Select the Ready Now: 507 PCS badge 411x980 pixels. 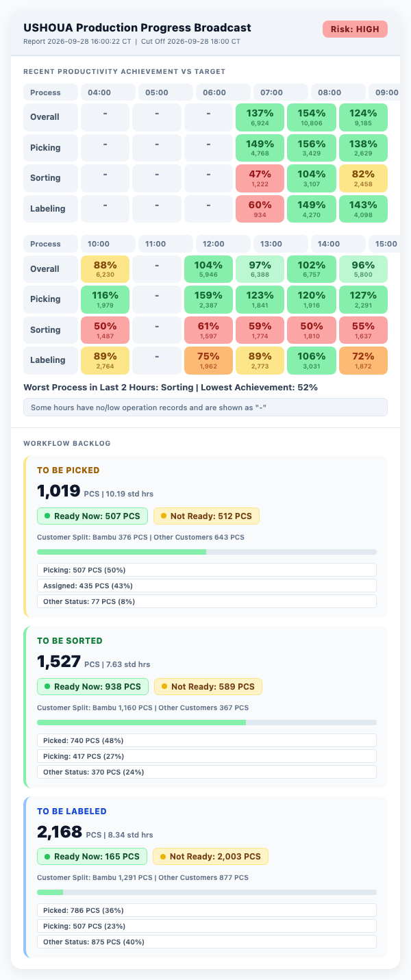(93, 516)
